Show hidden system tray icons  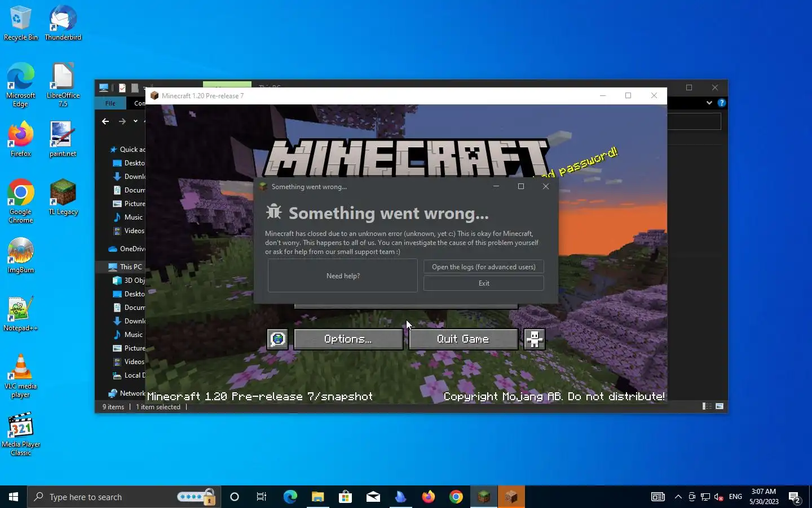point(678,497)
